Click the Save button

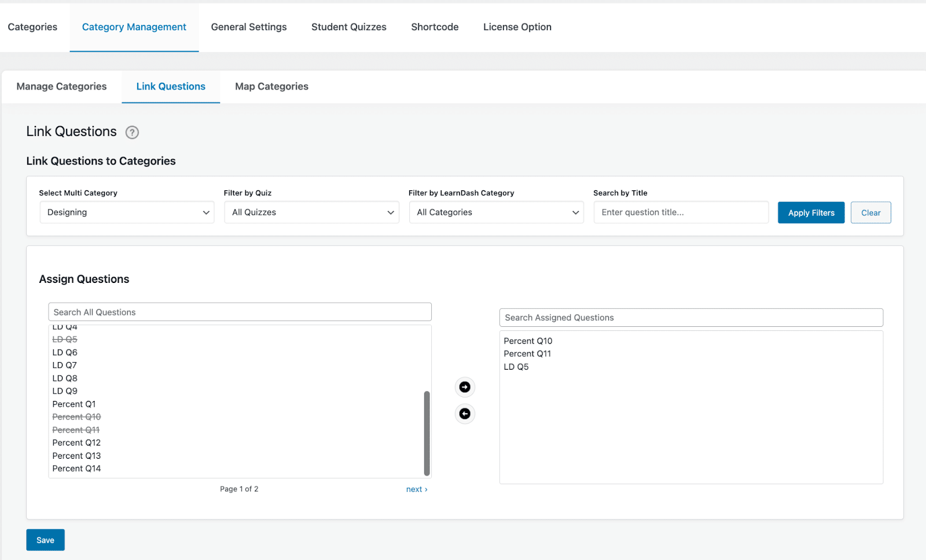pos(45,540)
